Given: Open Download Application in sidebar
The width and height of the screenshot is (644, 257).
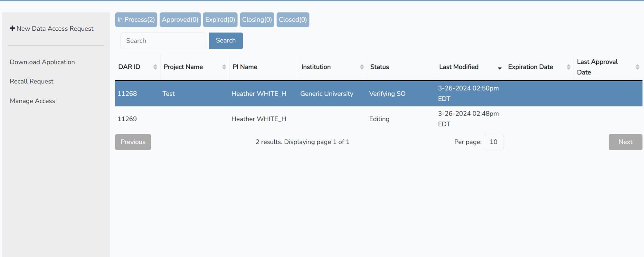Looking at the screenshot, I should (x=42, y=62).
